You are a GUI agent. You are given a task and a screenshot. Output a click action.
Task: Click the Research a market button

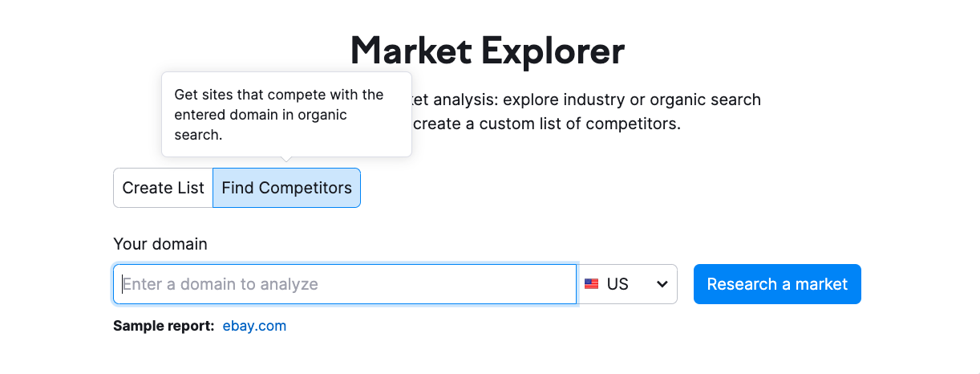coord(777,284)
